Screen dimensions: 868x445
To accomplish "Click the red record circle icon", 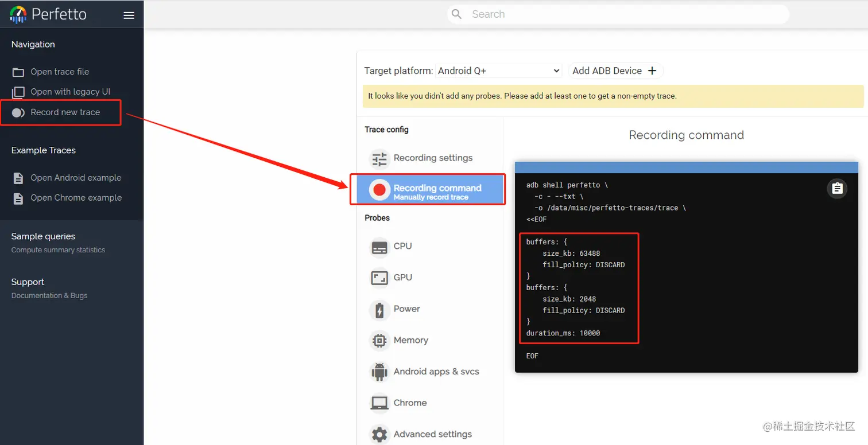I will point(379,190).
